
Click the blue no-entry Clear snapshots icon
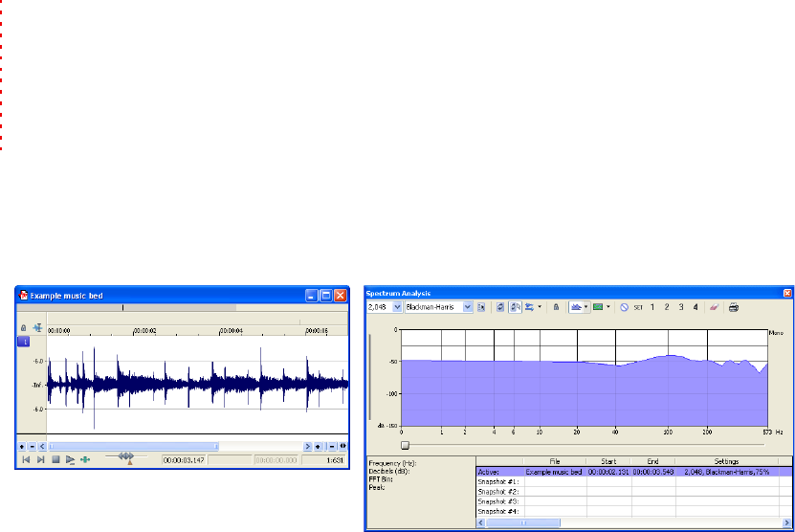pyautogui.click(x=624, y=307)
